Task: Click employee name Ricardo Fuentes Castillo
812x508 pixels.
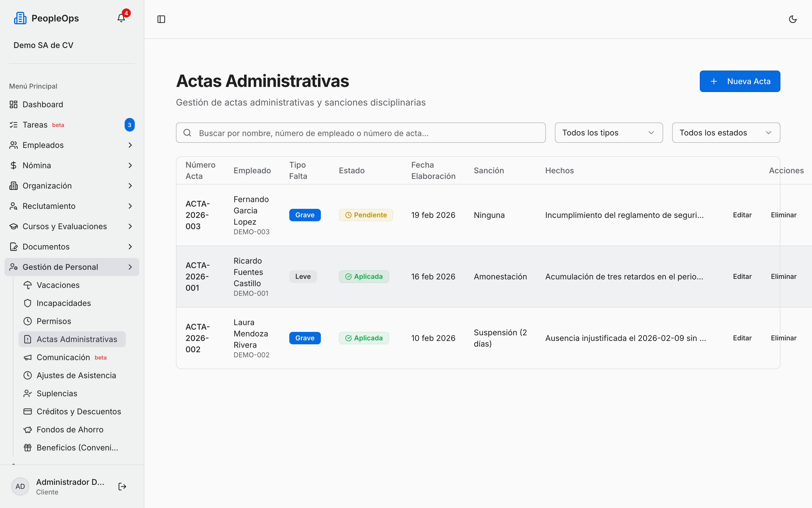Action: 248,272
